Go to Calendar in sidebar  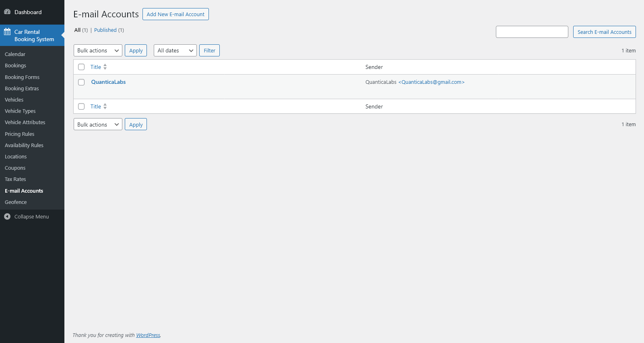tap(15, 54)
